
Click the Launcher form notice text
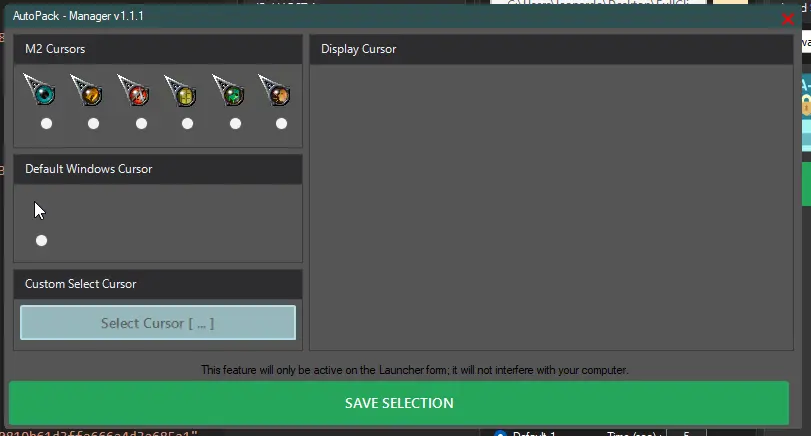415,370
